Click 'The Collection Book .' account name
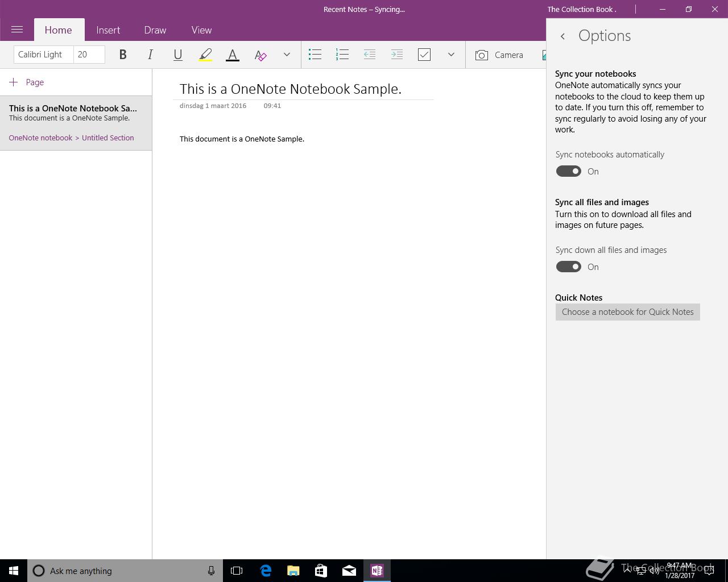The height and width of the screenshot is (582, 728). pos(582,9)
